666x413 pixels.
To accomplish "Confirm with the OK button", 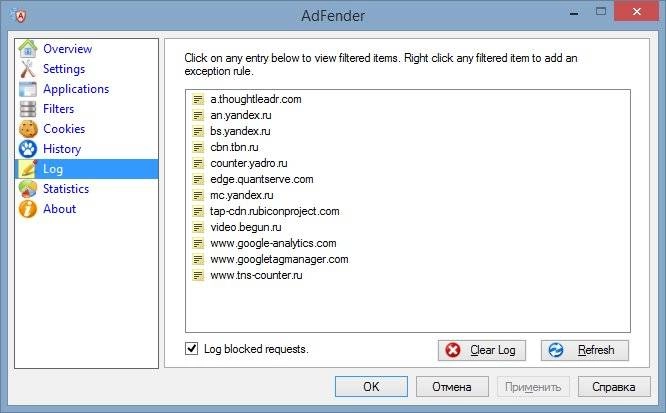I will [371, 387].
